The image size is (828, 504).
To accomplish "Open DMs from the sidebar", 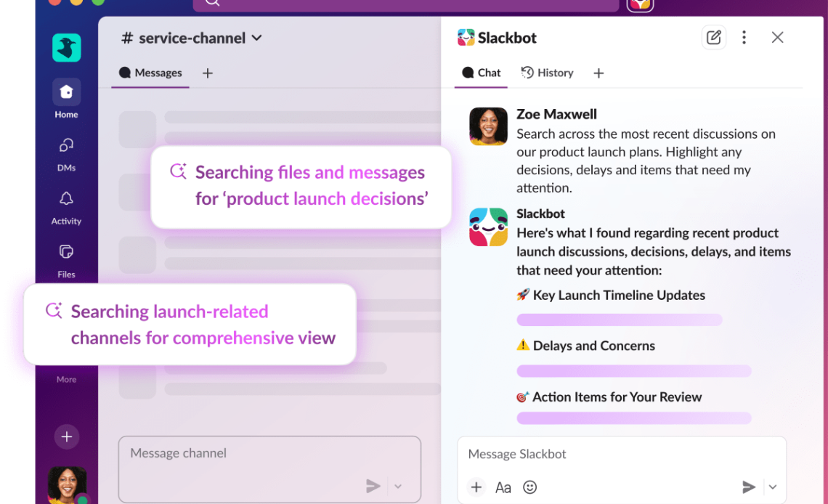I will pyautogui.click(x=66, y=146).
